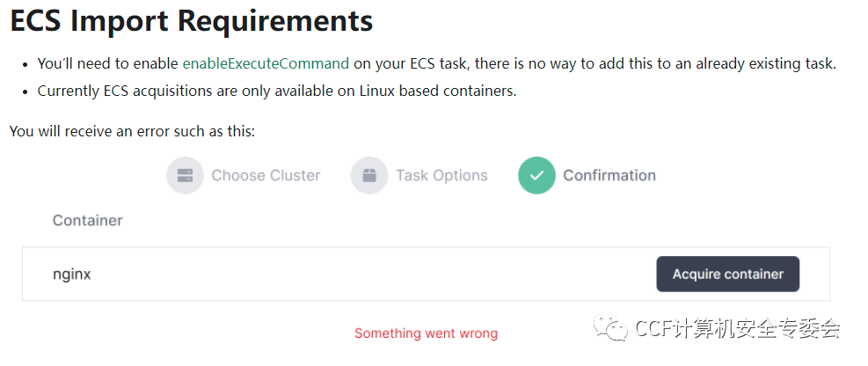This screenshot has height=366, width=868.
Task: Click the "You will receive an error" sentence
Action: coord(132,131)
